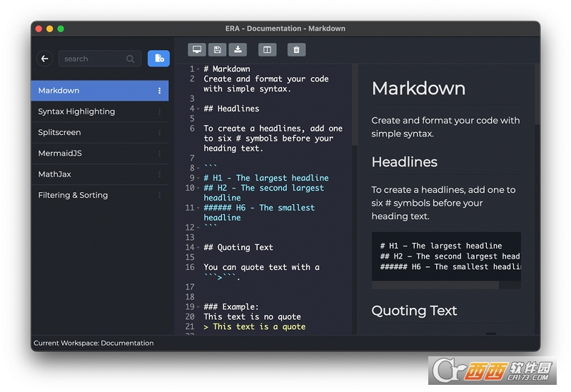Click 'Markdown' heading in preview pane
This screenshot has width=571, height=392.
(x=418, y=89)
